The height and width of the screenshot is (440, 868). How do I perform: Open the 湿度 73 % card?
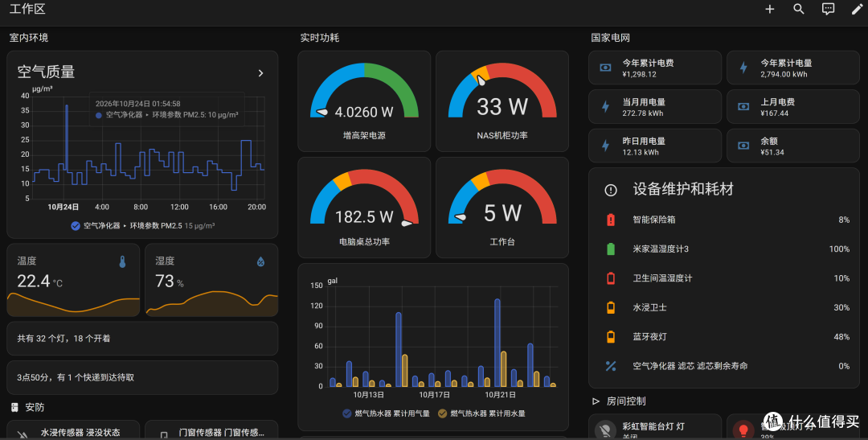tap(211, 280)
